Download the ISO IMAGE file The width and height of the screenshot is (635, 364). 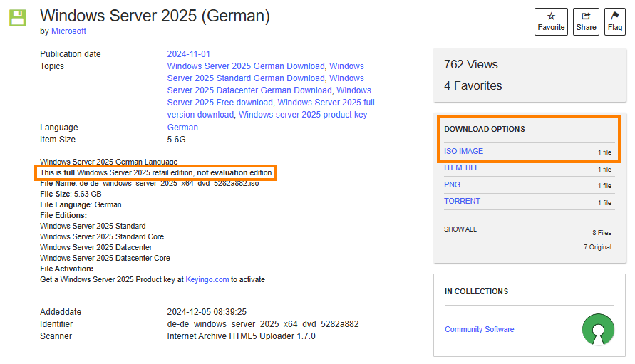click(x=463, y=151)
